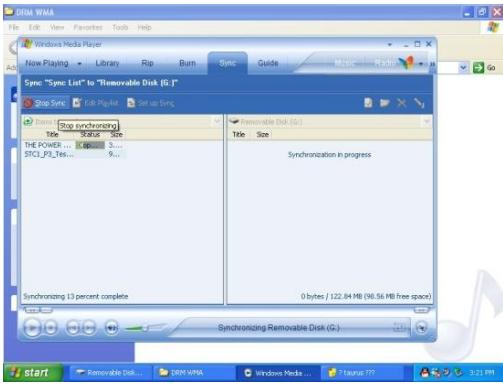Switch to the Guide tab

tap(268, 63)
